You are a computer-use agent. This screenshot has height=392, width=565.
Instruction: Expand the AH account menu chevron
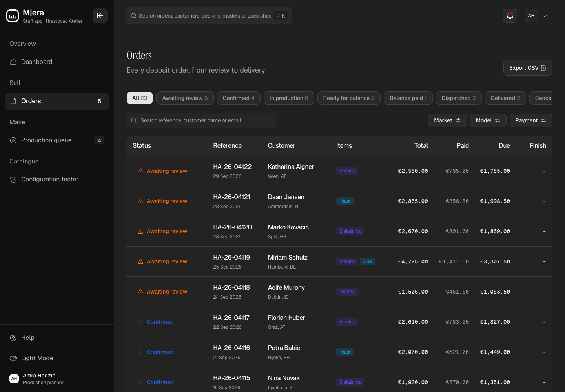[545, 16]
